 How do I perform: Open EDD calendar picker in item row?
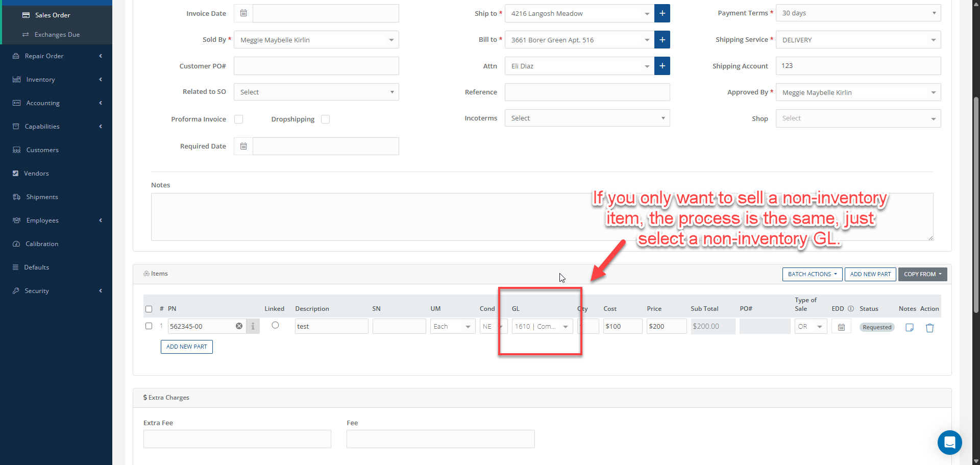(x=841, y=327)
